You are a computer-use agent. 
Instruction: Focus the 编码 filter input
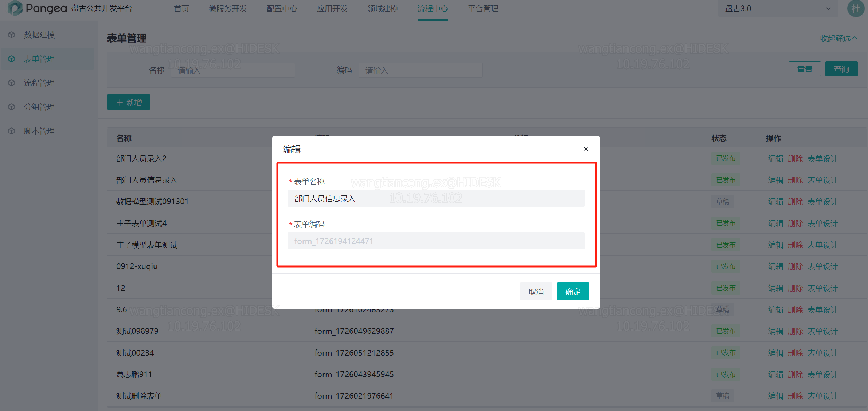coord(421,70)
